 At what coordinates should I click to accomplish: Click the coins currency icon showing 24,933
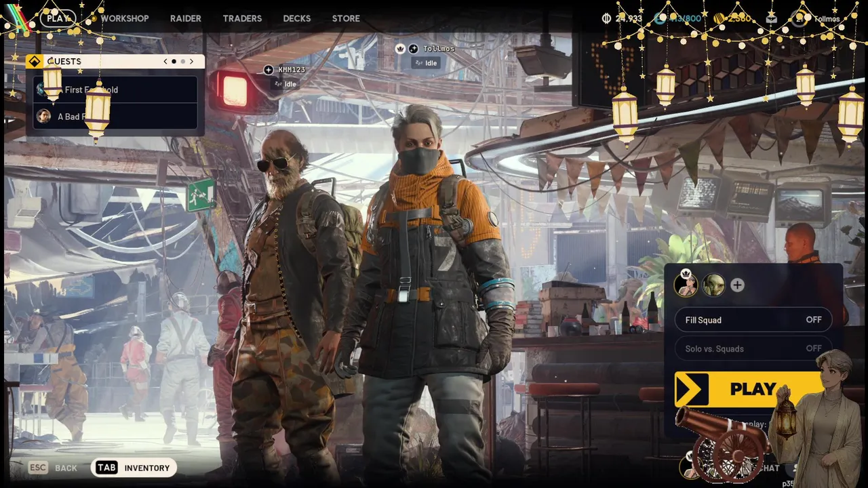point(606,18)
